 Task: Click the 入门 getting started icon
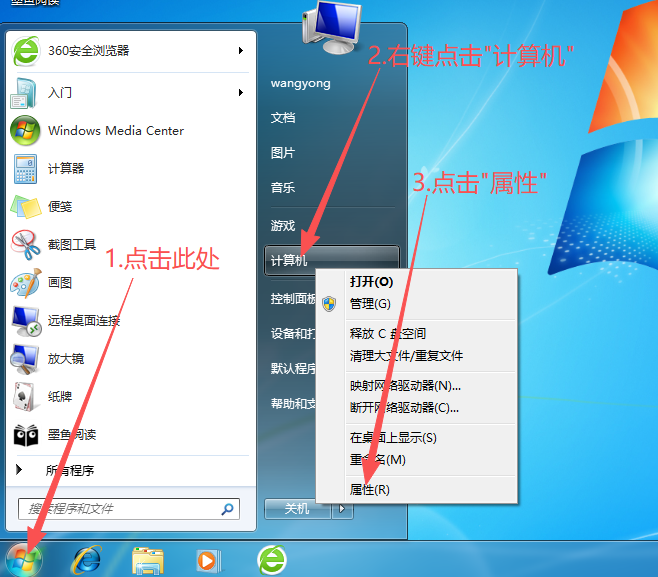(24, 93)
